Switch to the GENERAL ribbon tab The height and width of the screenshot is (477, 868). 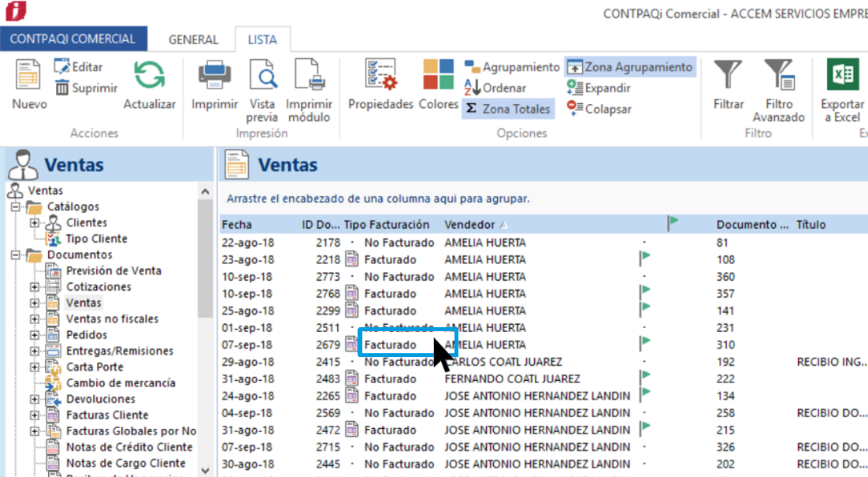[x=193, y=39]
